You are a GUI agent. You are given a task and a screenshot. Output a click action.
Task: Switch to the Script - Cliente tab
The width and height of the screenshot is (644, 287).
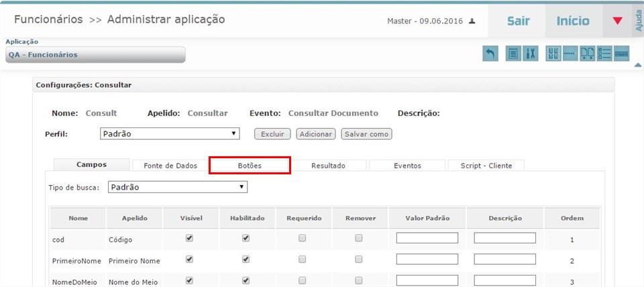tap(486, 166)
